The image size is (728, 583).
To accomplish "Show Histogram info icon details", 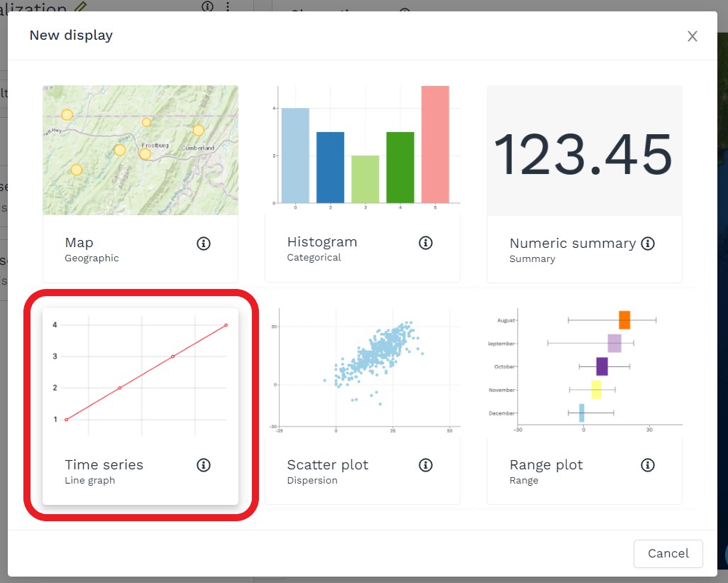I will 426,243.
